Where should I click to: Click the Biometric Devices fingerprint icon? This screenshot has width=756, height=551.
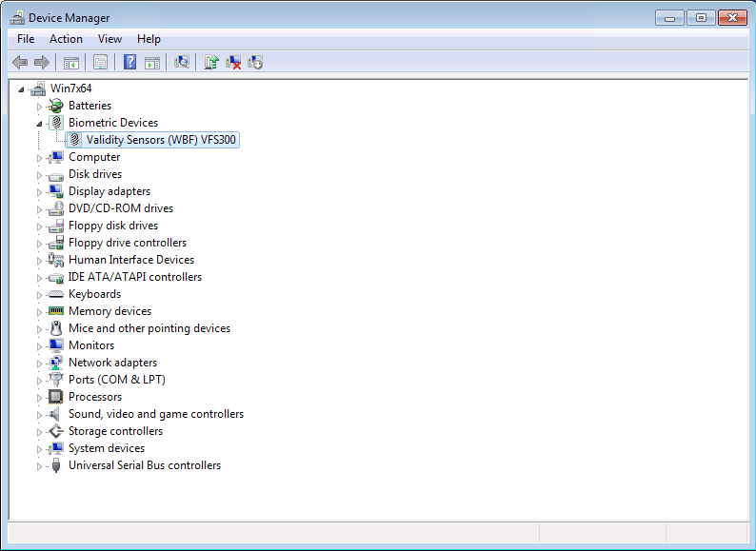[x=56, y=123]
